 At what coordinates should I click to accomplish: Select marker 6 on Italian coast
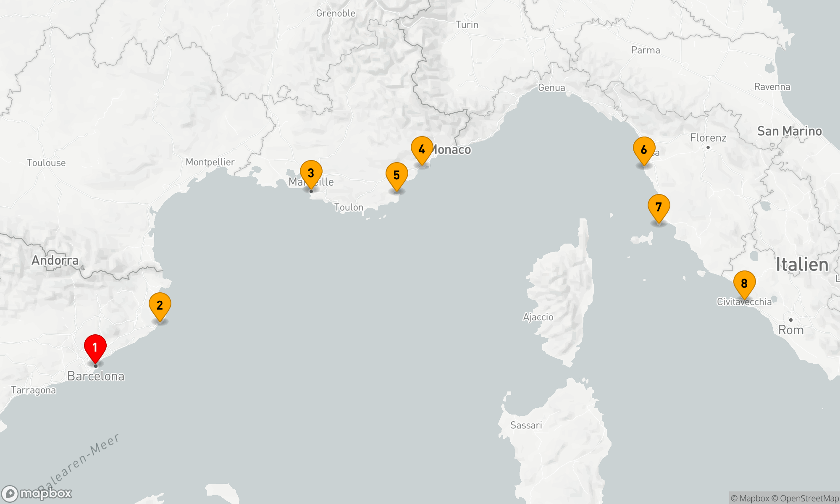[644, 150]
